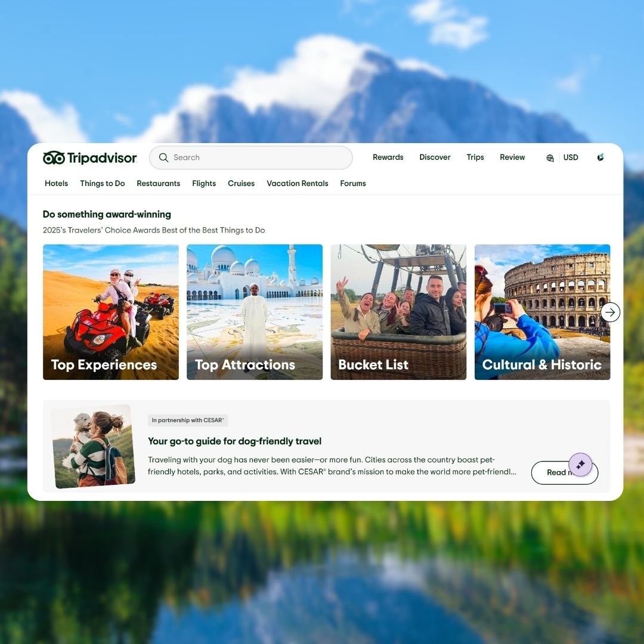Select the Top Experiences card
The height and width of the screenshot is (644, 644).
click(x=111, y=312)
